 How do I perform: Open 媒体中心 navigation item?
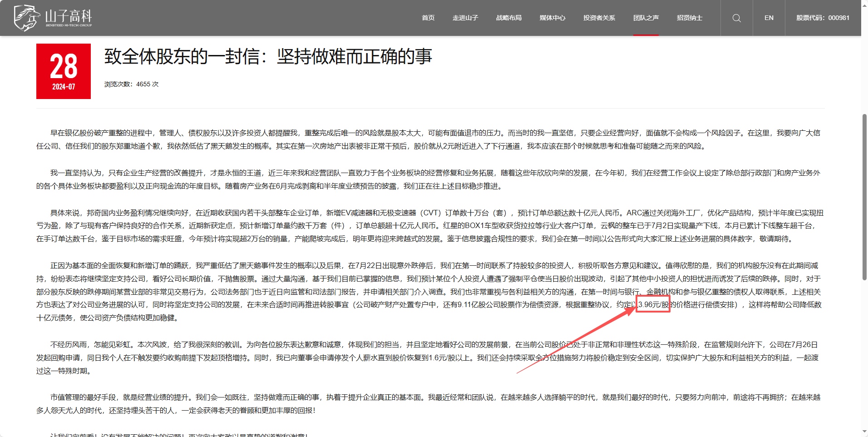(x=552, y=18)
